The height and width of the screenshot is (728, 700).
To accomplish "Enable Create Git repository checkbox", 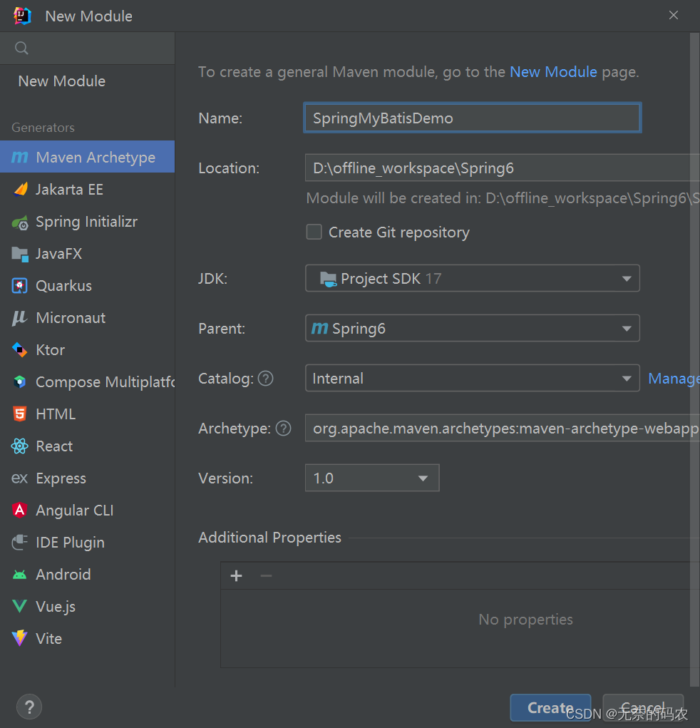I will click(314, 232).
